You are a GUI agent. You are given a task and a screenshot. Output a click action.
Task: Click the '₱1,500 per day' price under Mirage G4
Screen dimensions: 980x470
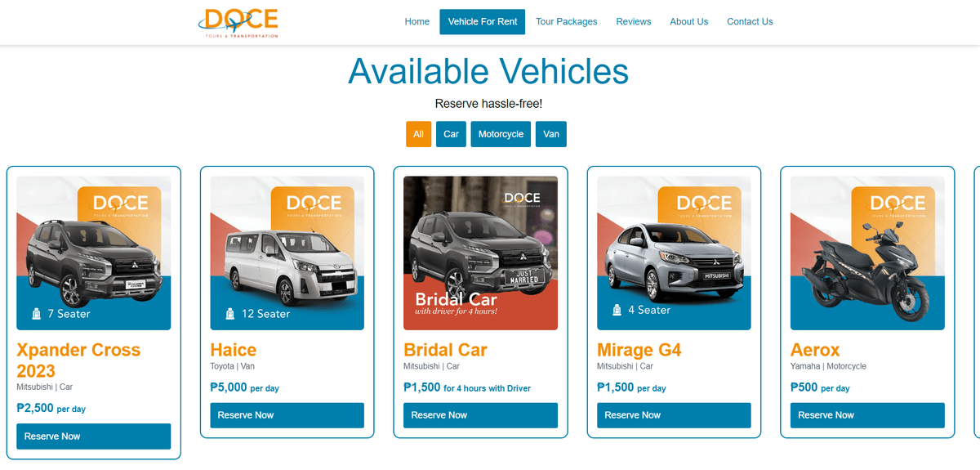click(631, 387)
